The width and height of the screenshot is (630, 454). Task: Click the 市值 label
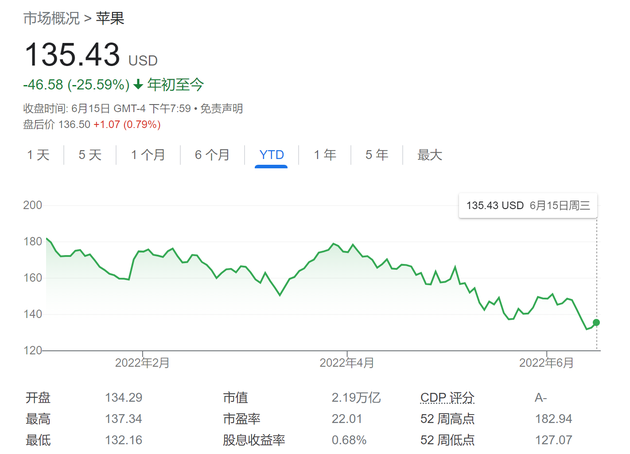[235, 398]
